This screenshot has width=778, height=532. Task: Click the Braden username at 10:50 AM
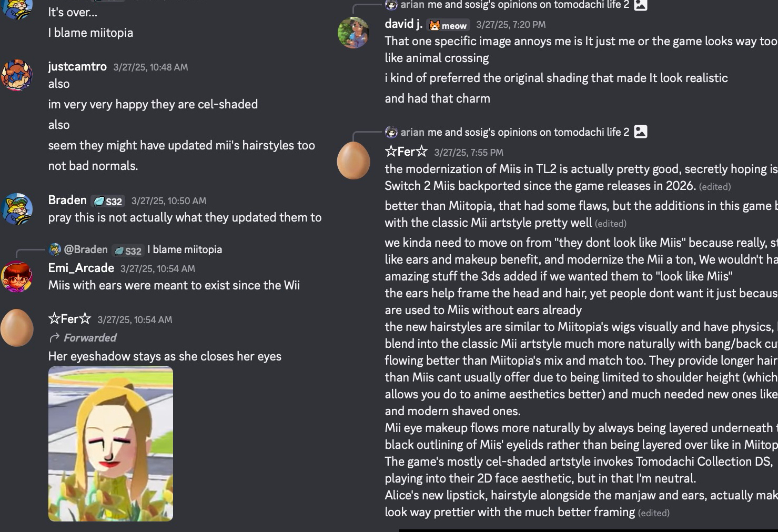pos(67,200)
